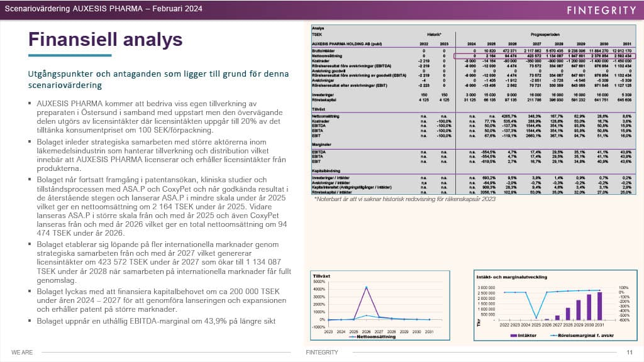644x362 pixels.
Task: Click the bullet starting "Bolaget inleder strategiska samarbeten"
Action: point(161,155)
